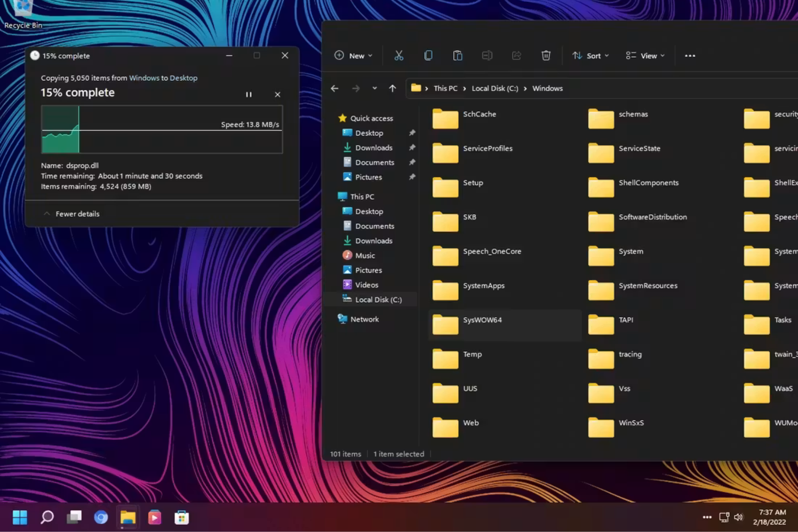Click the Windows breadcrumb segment
The image size is (798, 532).
(547, 89)
